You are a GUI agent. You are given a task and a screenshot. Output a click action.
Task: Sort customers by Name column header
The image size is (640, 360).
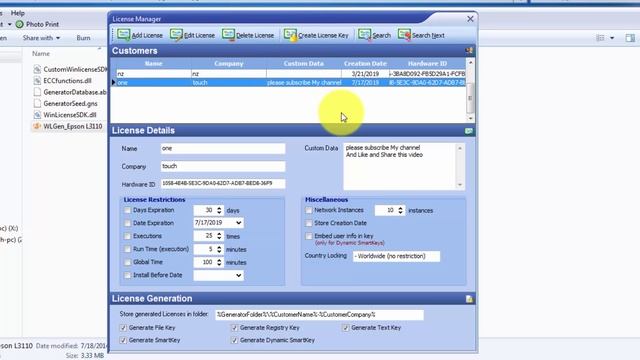pyautogui.click(x=153, y=64)
